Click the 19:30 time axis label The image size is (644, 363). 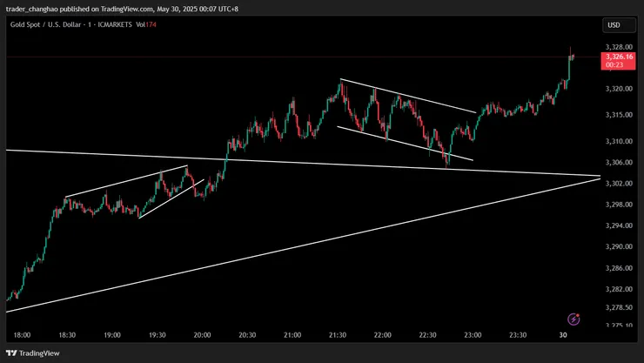point(158,335)
